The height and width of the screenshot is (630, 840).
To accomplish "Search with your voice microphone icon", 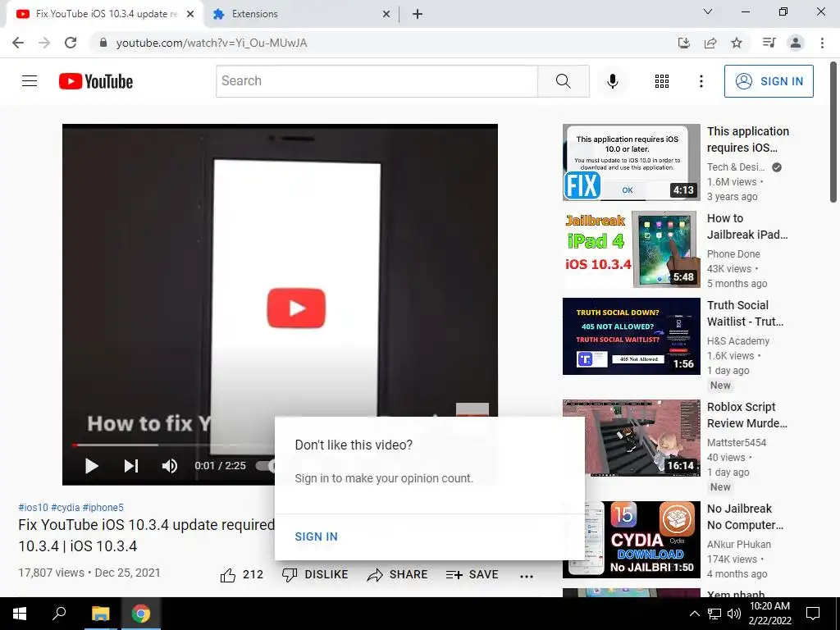I will (612, 81).
